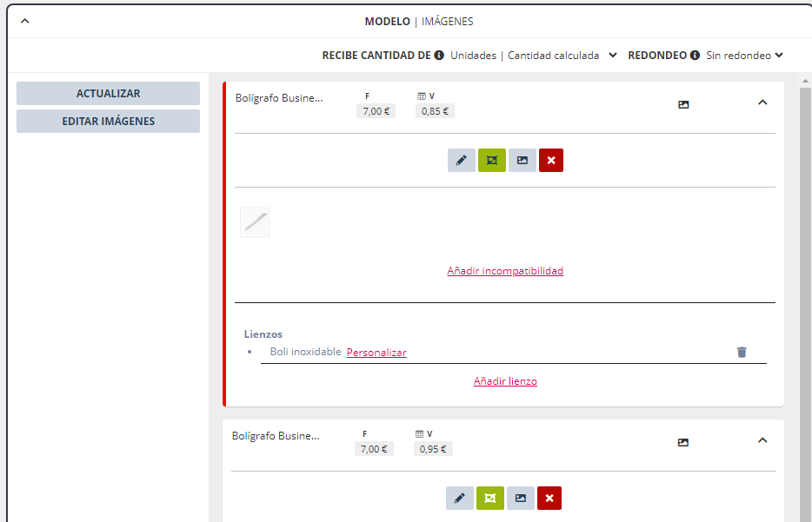Click picture icon in first card header
Screen dimensions: 812x522
click(x=683, y=104)
